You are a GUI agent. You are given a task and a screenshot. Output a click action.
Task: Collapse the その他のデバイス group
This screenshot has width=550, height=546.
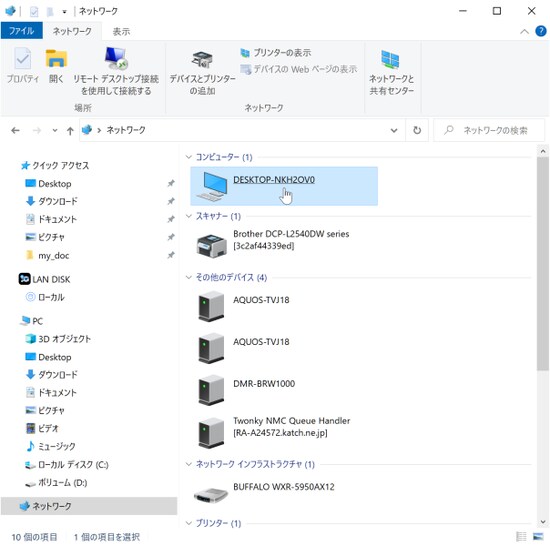[189, 277]
